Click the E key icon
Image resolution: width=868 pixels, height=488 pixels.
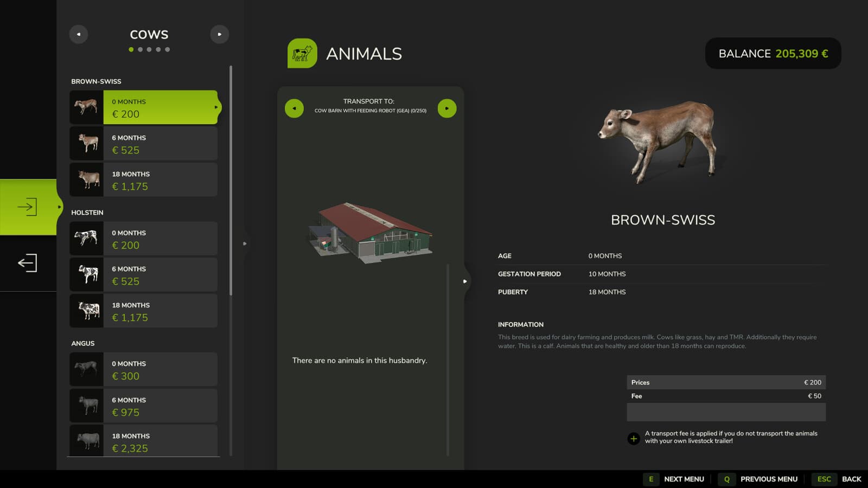[x=651, y=479]
